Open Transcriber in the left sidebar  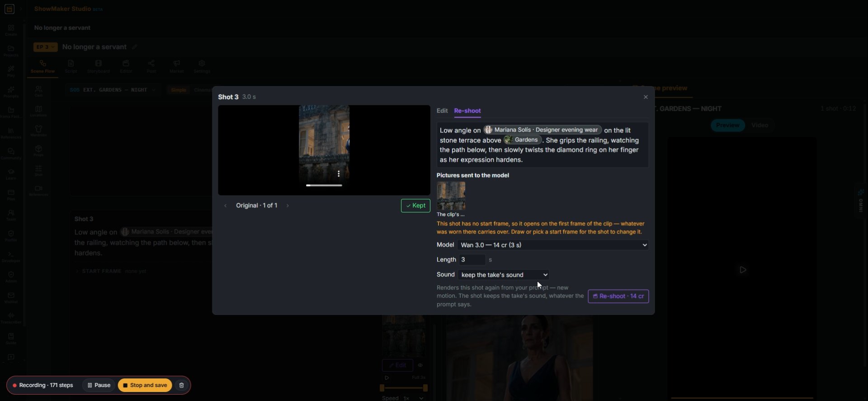coord(11,318)
